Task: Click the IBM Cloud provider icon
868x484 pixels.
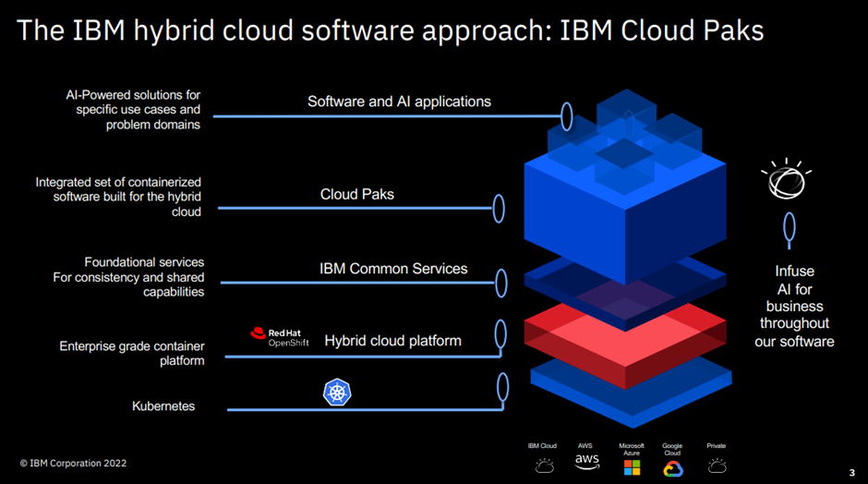Action: pyautogui.click(x=545, y=466)
